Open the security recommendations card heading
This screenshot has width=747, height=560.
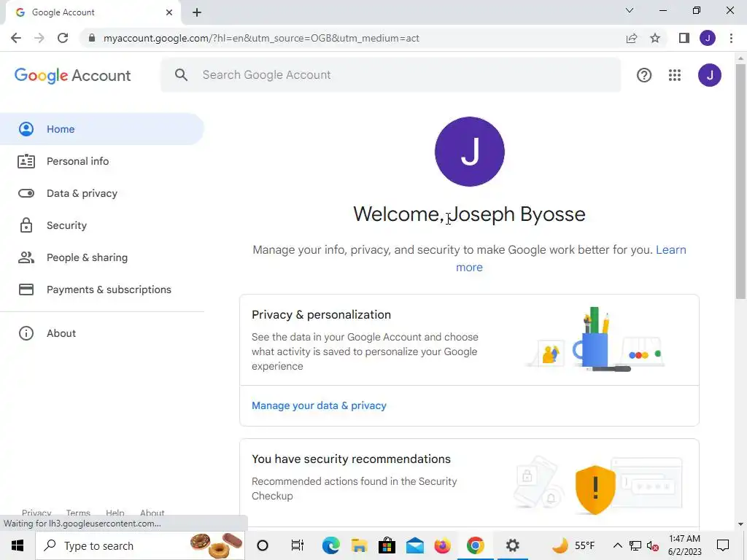(351, 459)
